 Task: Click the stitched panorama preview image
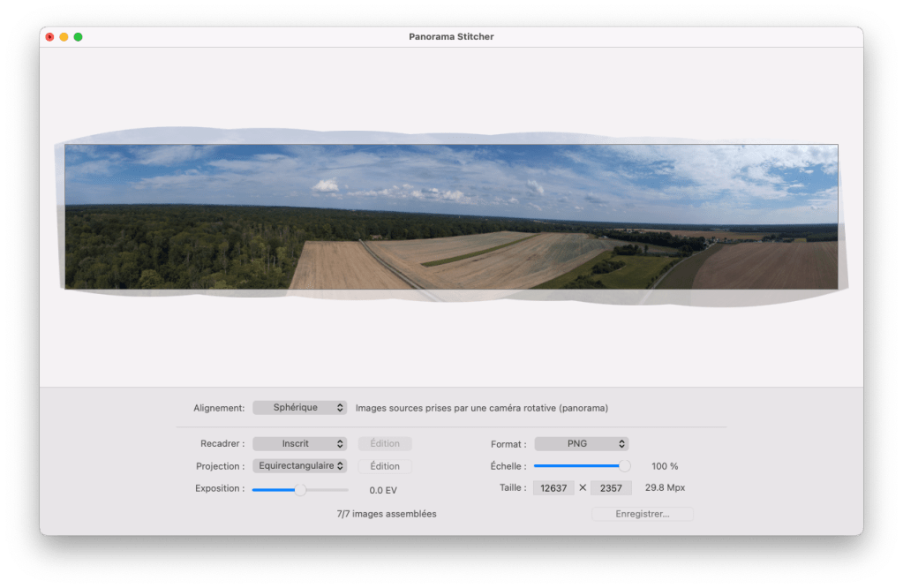(x=450, y=216)
